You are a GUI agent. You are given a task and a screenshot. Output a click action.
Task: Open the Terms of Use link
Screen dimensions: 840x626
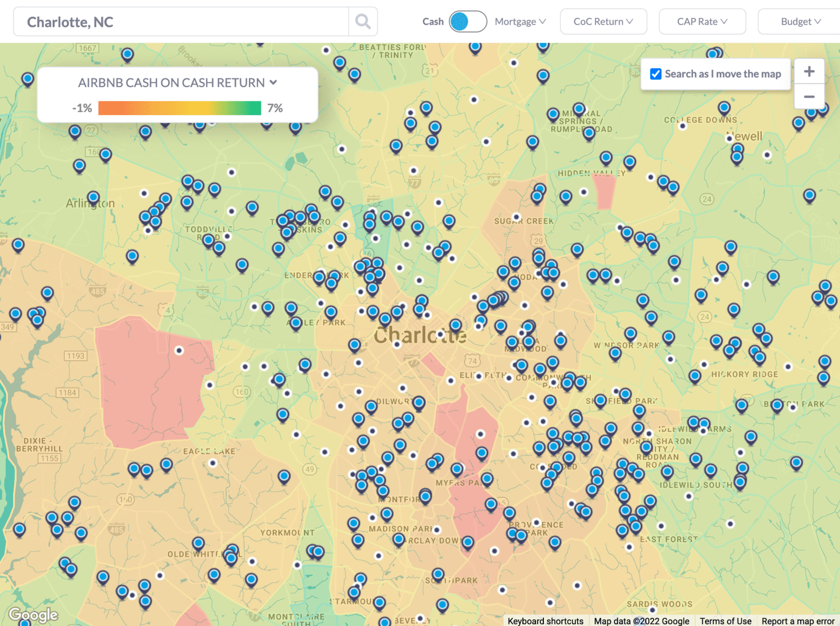[x=725, y=621]
